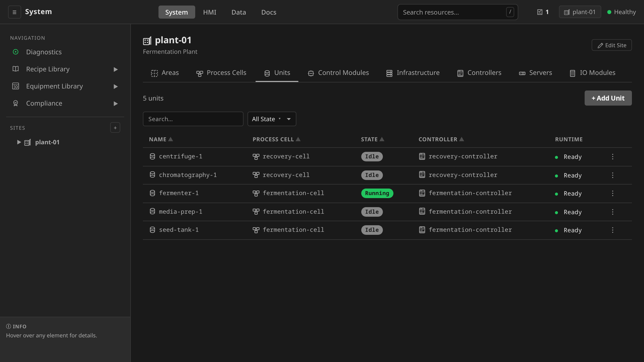Click the Healthy status indicator

[621, 12]
